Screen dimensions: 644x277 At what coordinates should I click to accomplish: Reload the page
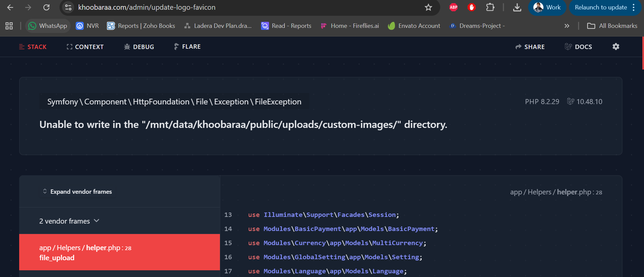pyautogui.click(x=46, y=7)
